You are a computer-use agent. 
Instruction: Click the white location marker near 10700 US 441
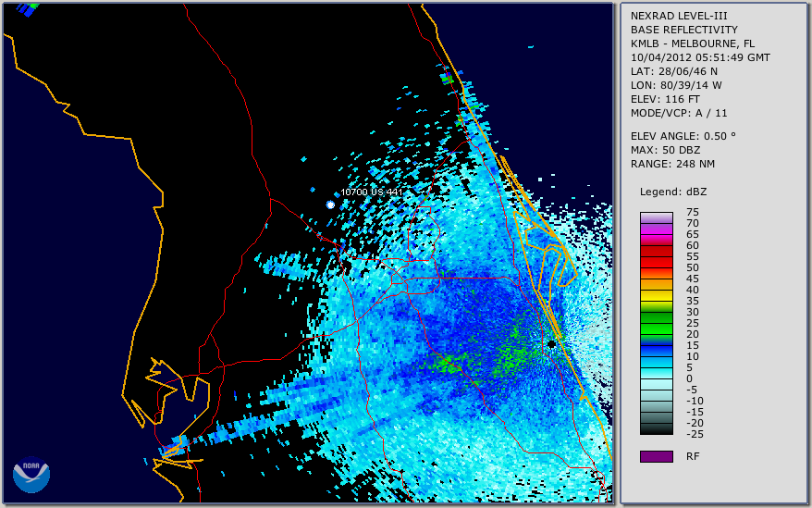click(330, 204)
